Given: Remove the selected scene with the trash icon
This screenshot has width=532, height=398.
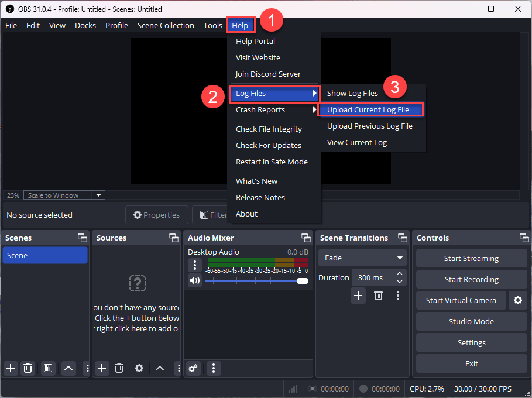Looking at the screenshot, I should point(28,368).
